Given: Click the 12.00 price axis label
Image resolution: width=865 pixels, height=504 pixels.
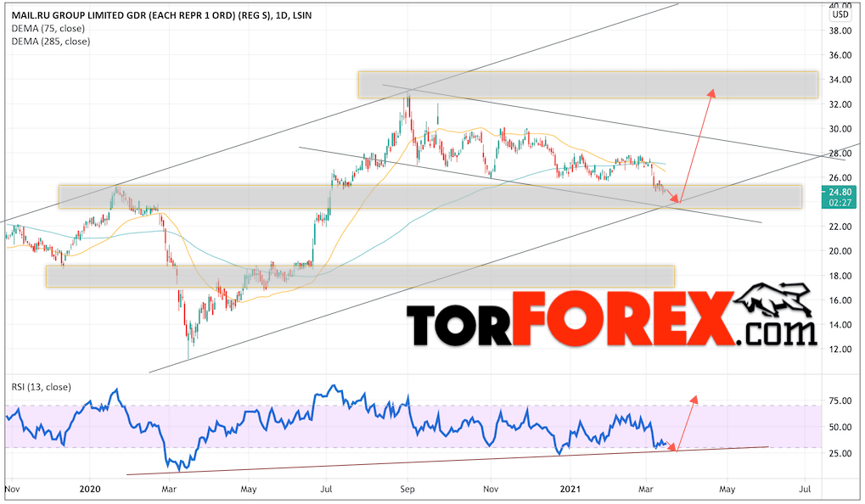Looking at the screenshot, I should [840, 349].
